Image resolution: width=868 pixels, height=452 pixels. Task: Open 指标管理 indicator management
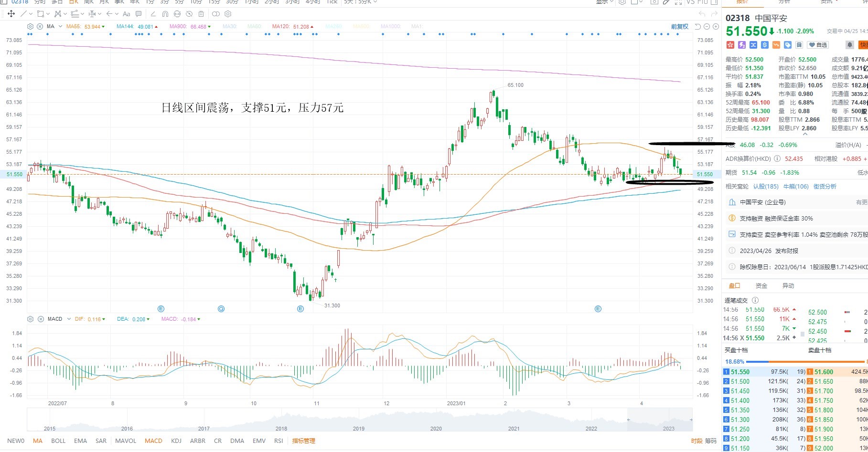point(304,441)
